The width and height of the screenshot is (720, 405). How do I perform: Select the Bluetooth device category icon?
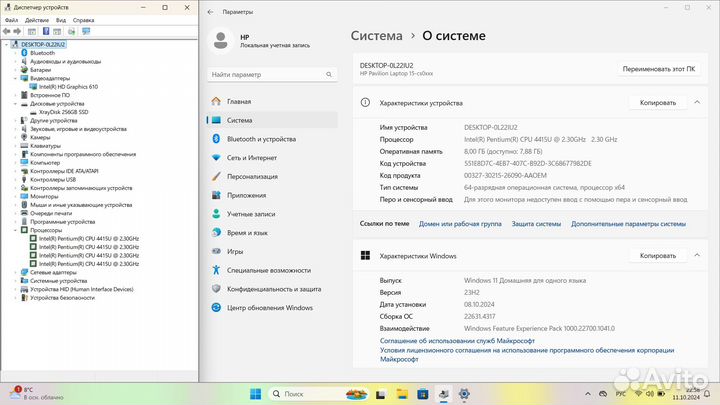(x=24, y=53)
